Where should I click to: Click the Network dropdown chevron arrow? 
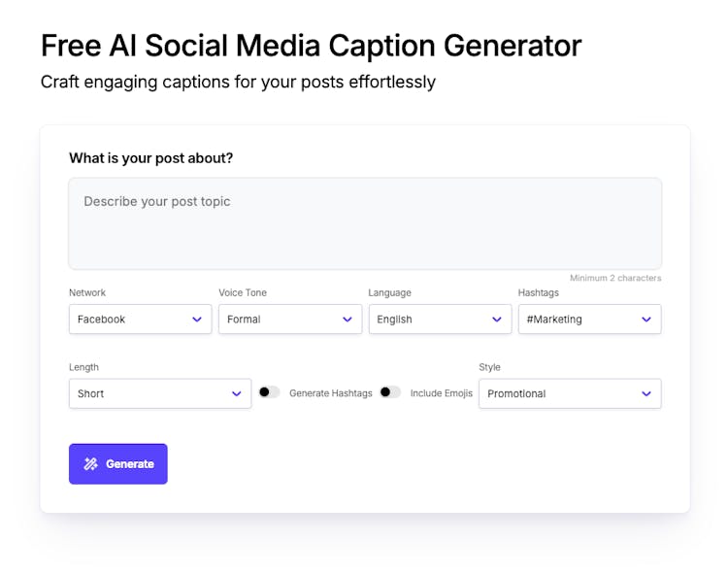tap(197, 320)
